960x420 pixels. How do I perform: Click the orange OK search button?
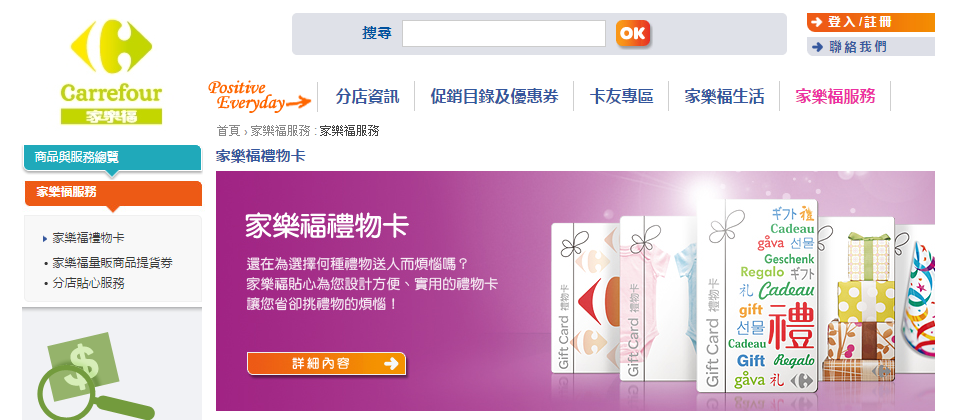(x=632, y=34)
